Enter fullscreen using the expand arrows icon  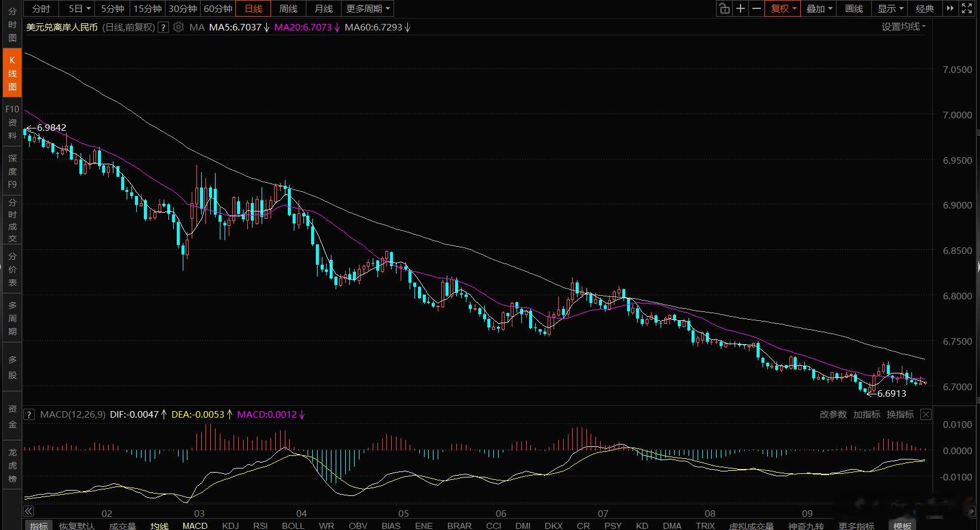click(967, 8)
